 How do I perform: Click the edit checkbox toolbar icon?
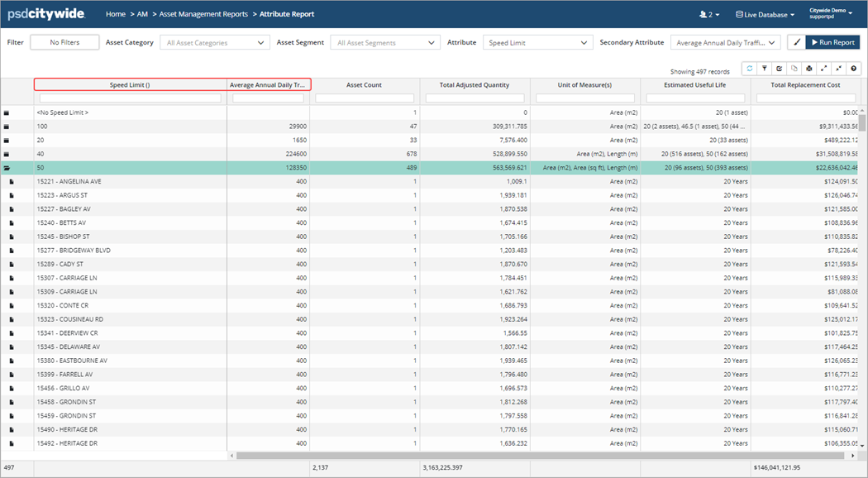tap(780, 69)
